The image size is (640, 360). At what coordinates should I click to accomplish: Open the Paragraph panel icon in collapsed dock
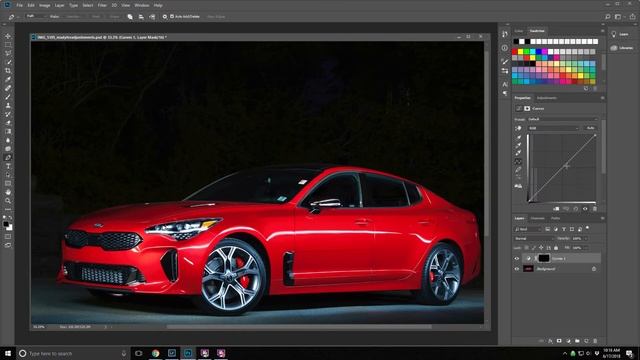(505, 93)
